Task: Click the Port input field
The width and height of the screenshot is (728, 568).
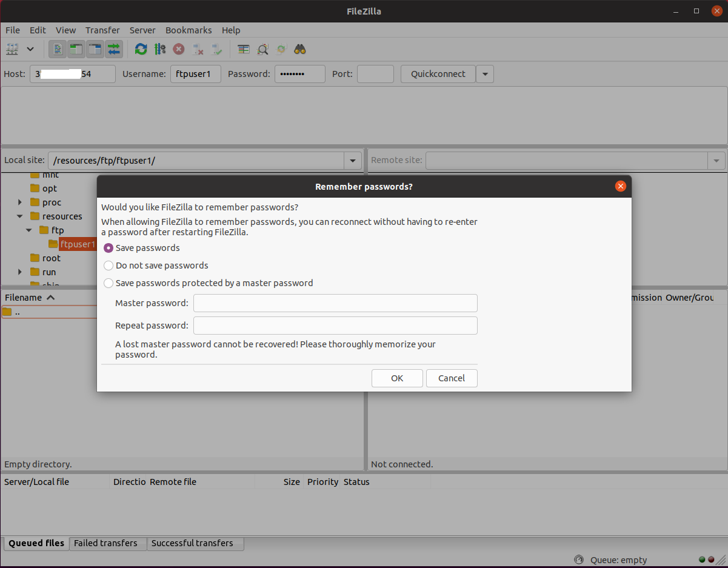Action: pyautogui.click(x=375, y=74)
